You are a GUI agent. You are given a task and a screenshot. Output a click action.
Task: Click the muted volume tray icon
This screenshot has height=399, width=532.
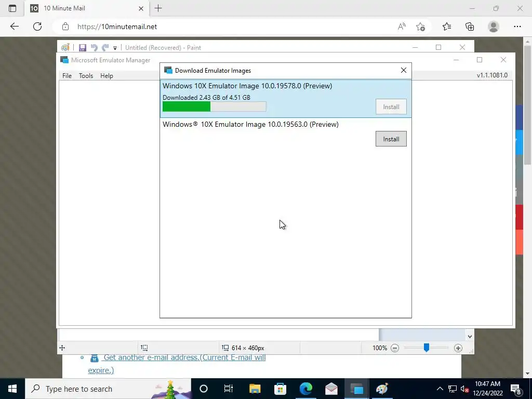coord(464,389)
